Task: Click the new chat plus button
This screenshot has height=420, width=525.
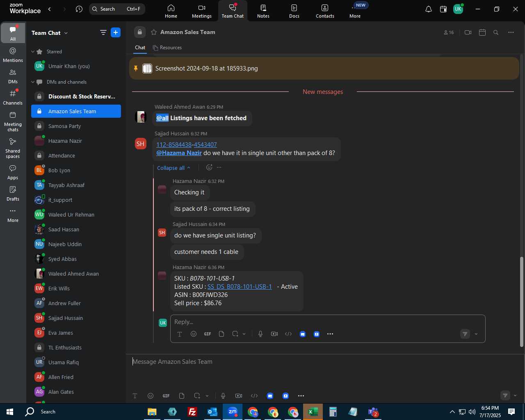Action: pyautogui.click(x=116, y=32)
